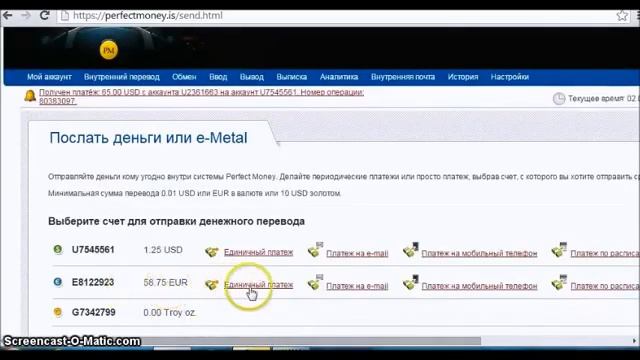Screen dimensions: 640x360
Task: Open the Ввод menu item
Action: [218, 77]
